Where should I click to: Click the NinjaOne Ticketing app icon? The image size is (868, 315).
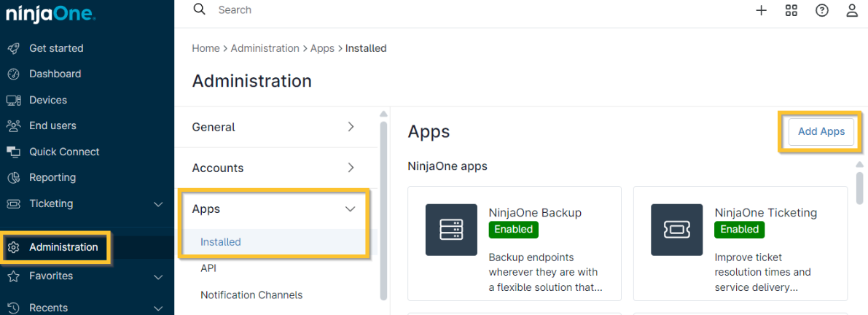coord(676,230)
